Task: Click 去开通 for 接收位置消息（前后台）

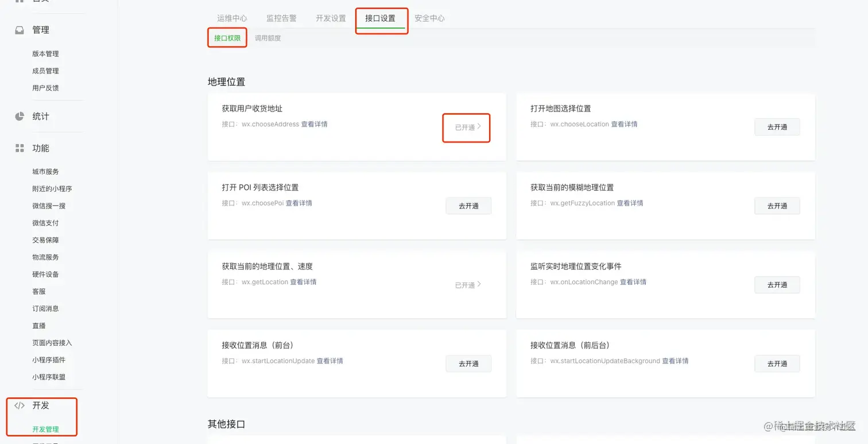Action: [777, 364]
